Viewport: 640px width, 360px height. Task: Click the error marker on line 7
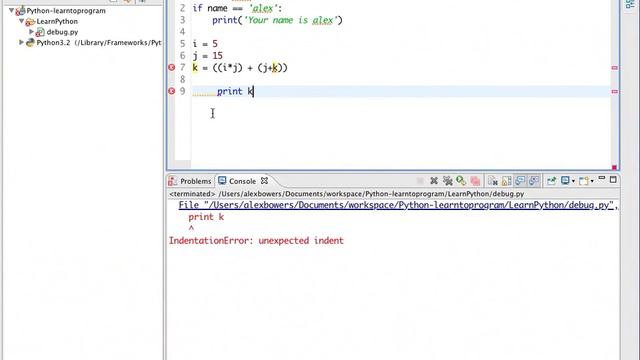(x=171, y=67)
